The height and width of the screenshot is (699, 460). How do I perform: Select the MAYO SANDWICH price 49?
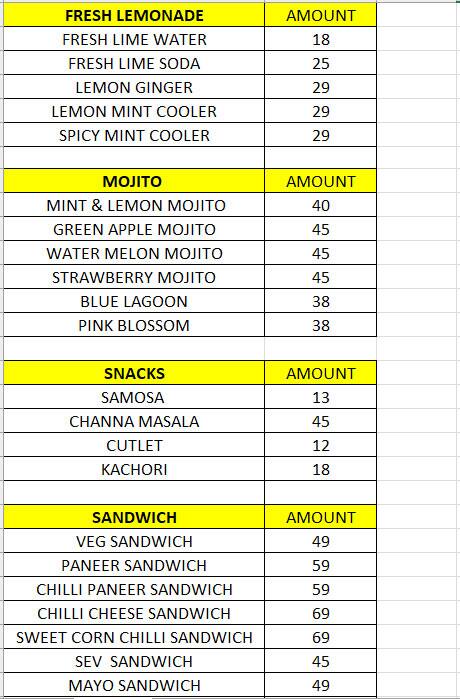tap(321, 685)
